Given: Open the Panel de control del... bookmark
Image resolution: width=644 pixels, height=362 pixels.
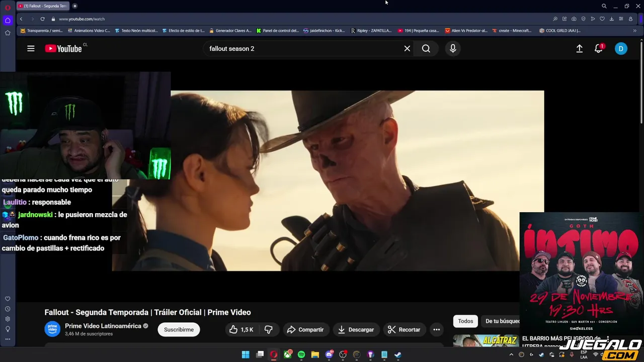Looking at the screenshot, I should coord(277,31).
